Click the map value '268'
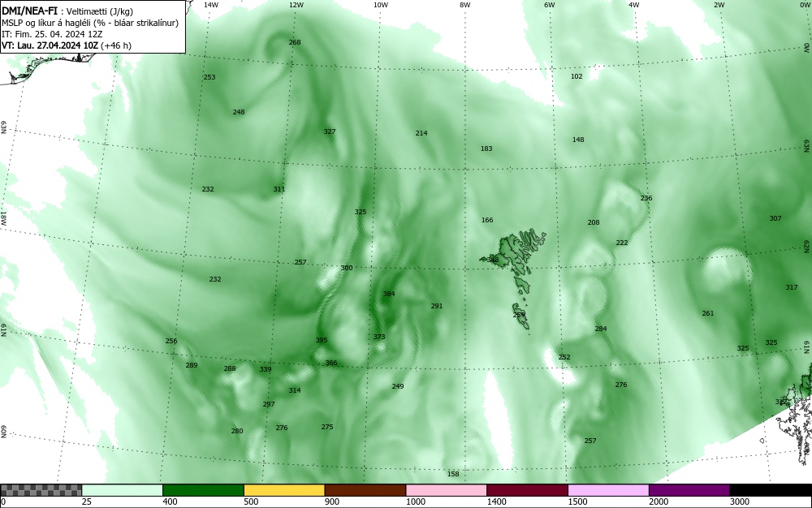The width and height of the screenshot is (812, 508). point(295,42)
